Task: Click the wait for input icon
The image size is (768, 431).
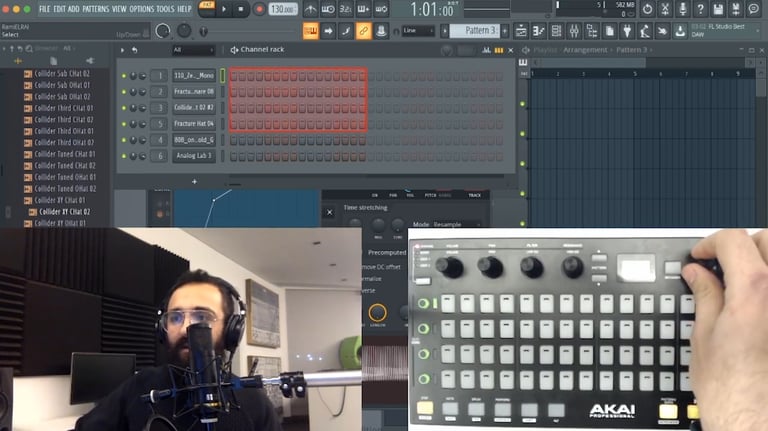Action: pos(328,9)
